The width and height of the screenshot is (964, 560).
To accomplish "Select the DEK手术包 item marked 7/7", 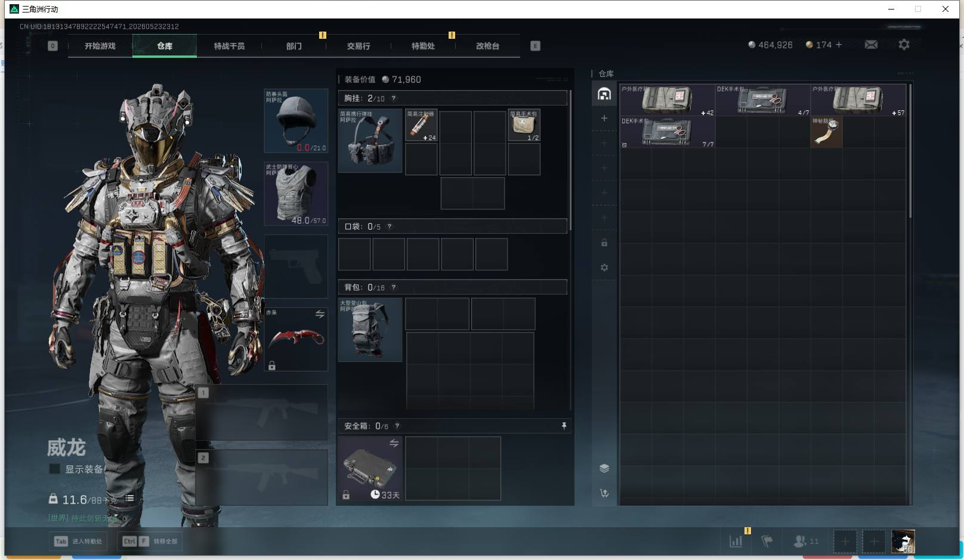I will click(668, 132).
